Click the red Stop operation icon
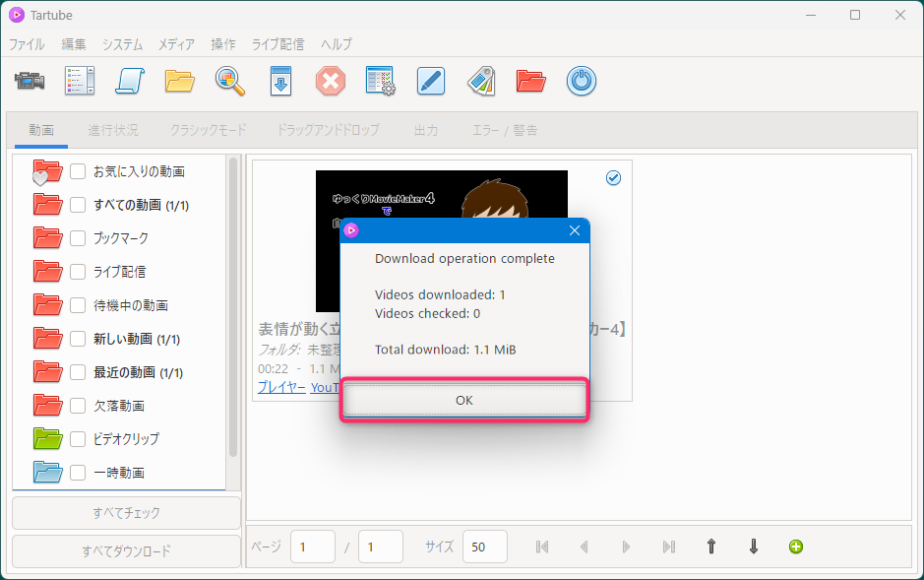Viewport: 924px width, 580px height. tap(331, 81)
